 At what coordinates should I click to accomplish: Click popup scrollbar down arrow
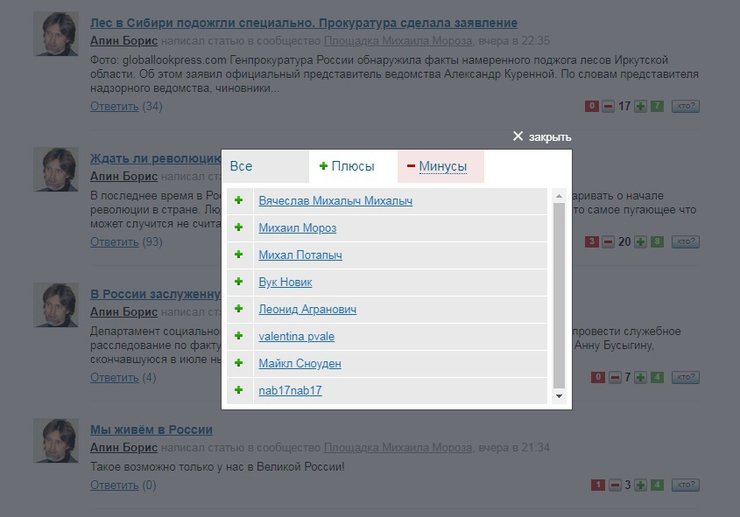click(559, 396)
